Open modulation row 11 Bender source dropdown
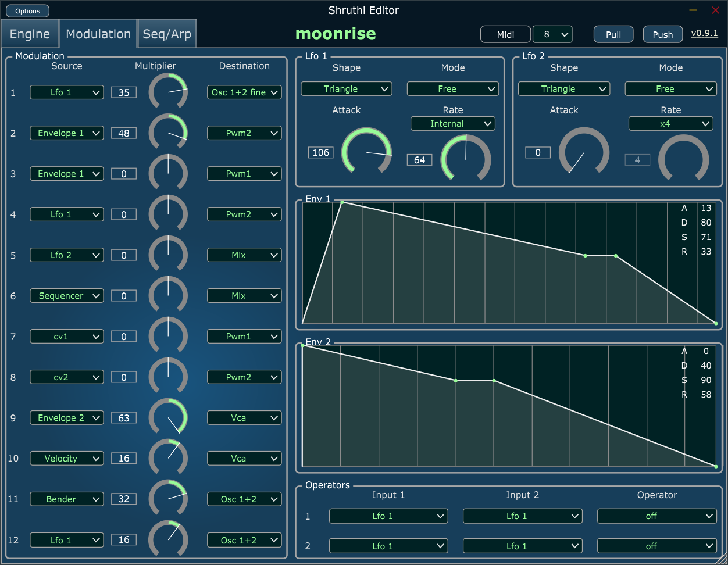This screenshot has width=728, height=565. pyautogui.click(x=67, y=499)
